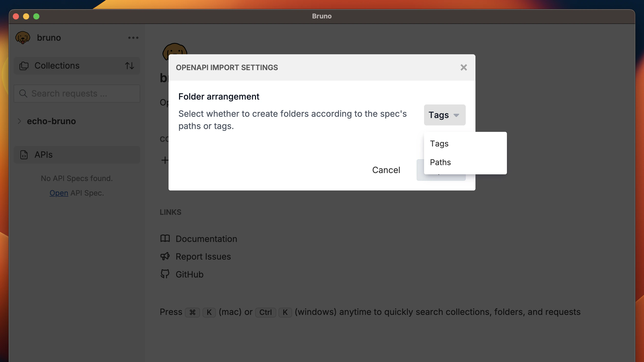Screen dimensions: 644x362
Task: Select the echo-bruno collection name
Action: click(x=51, y=121)
